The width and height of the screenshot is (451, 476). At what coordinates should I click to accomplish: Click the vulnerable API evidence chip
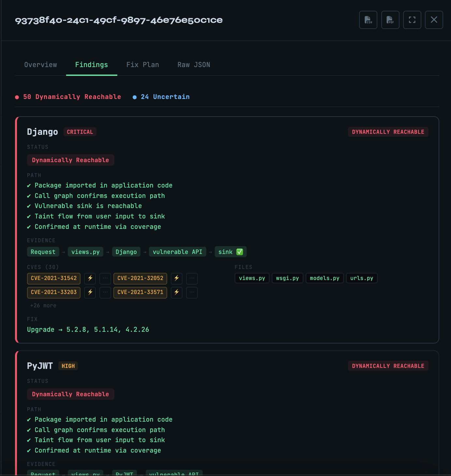click(x=178, y=252)
